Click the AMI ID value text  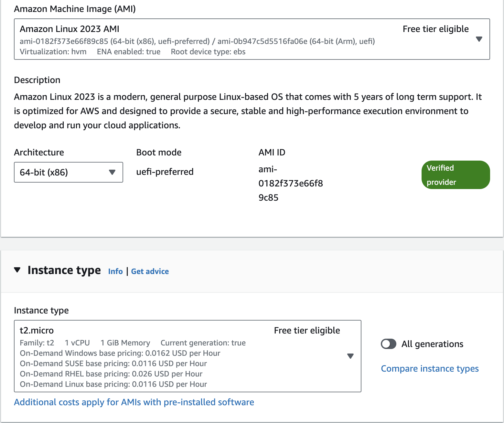coord(290,183)
